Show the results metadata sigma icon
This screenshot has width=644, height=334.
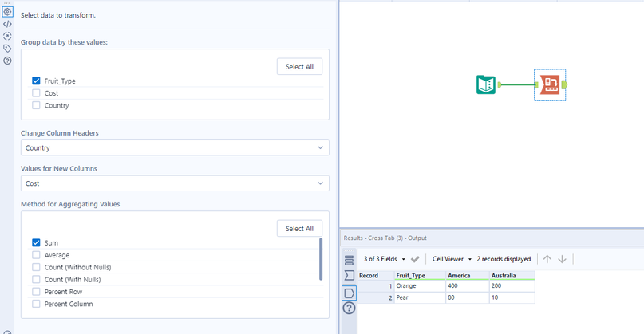point(349,275)
